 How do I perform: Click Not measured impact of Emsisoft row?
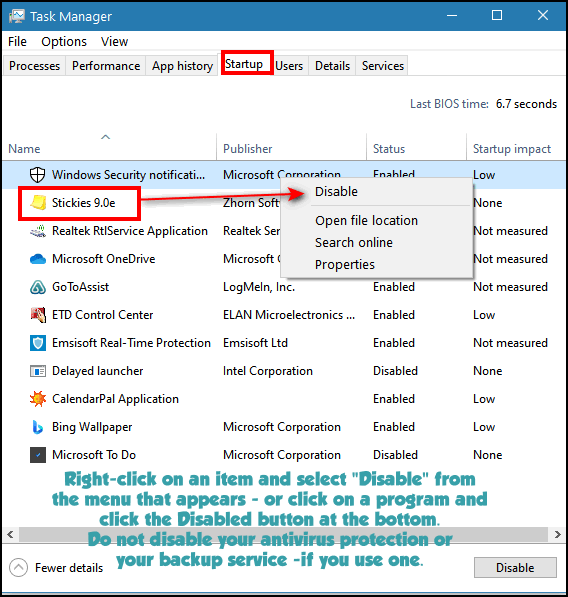[510, 343]
